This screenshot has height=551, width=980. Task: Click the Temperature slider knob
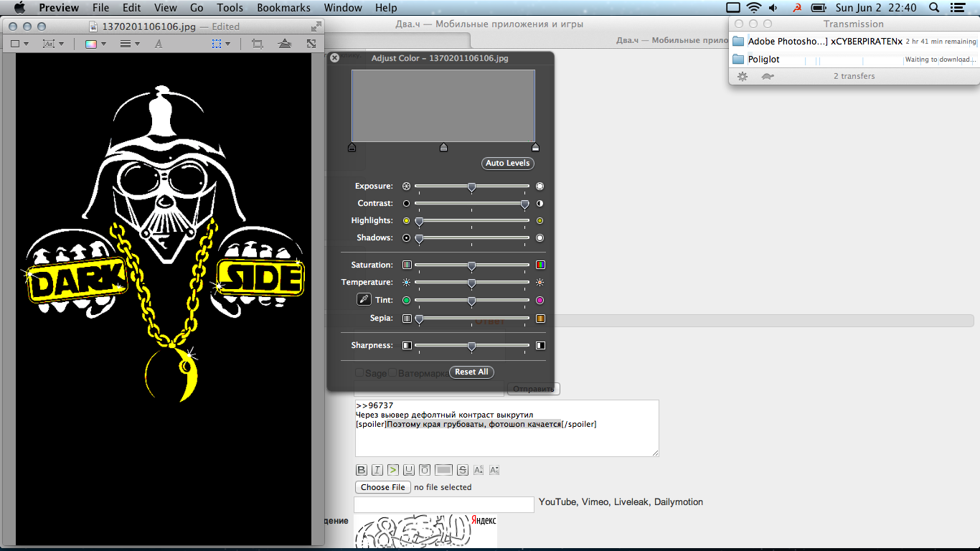471,283
